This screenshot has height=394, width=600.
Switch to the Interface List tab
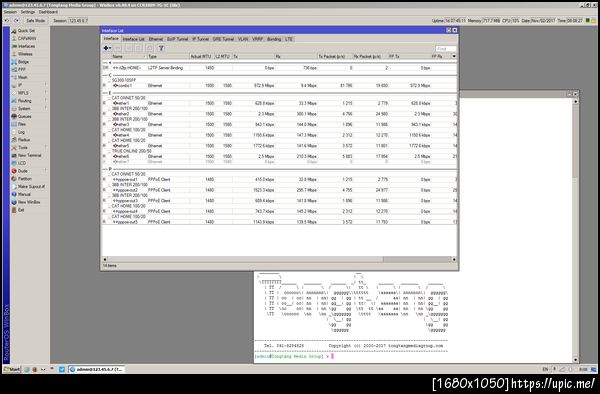click(x=133, y=39)
